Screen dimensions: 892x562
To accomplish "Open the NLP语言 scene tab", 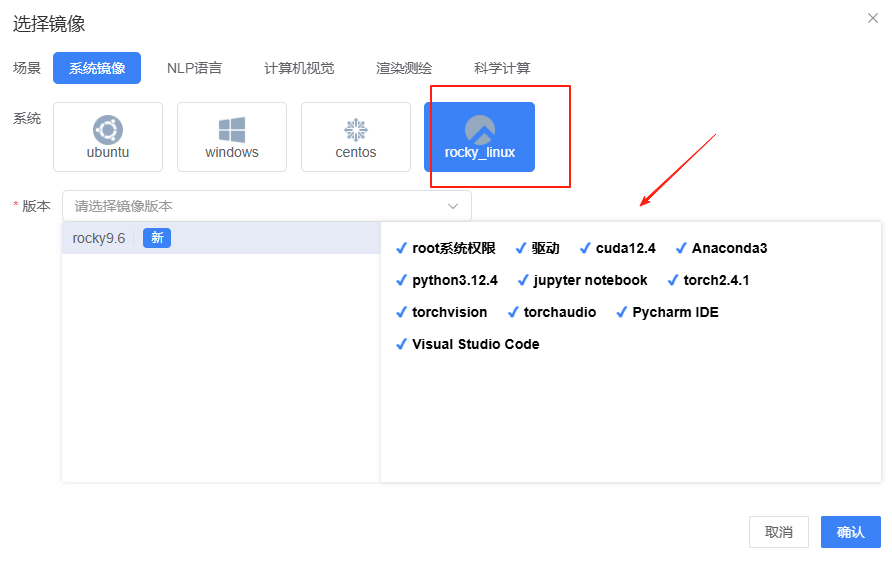I will click(194, 68).
